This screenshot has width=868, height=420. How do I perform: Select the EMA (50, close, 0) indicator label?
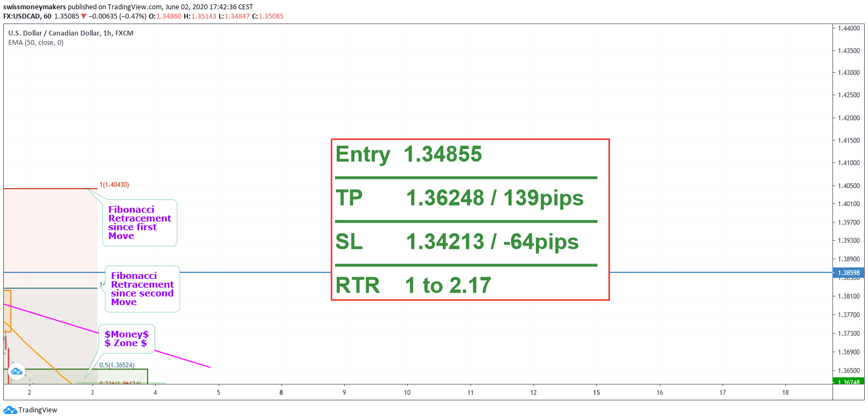(x=36, y=43)
